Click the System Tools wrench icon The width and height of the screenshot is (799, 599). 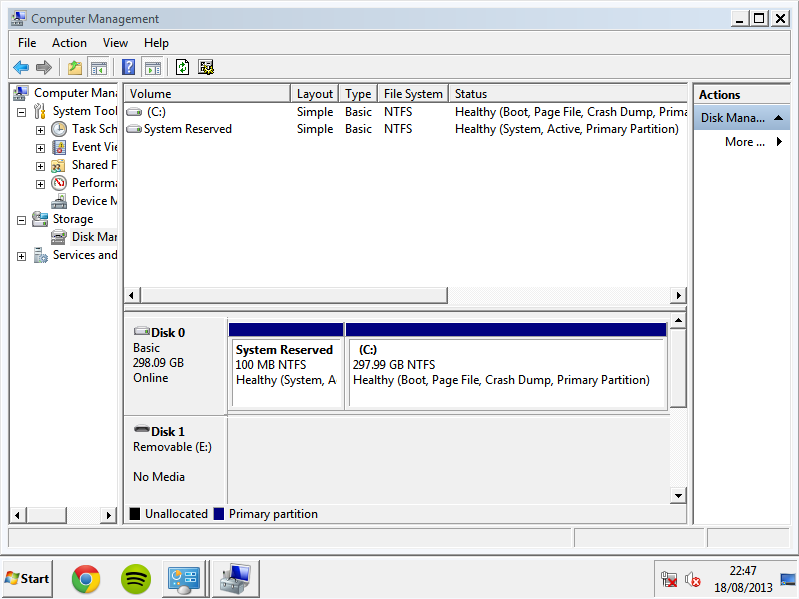(x=40, y=111)
